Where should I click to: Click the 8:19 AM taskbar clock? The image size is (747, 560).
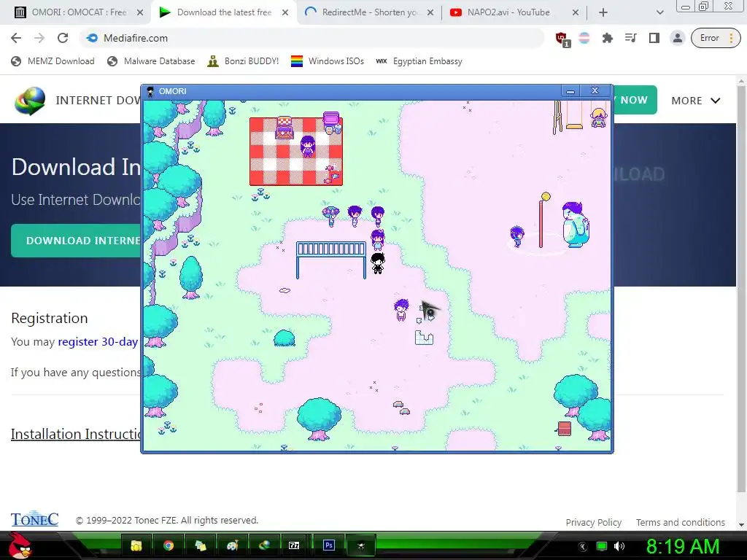(x=683, y=546)
